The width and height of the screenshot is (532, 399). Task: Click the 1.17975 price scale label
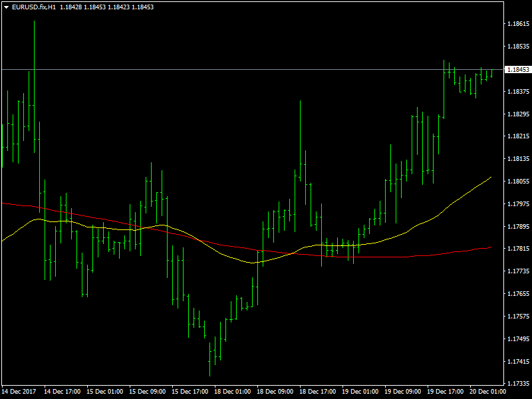point(518,204)
